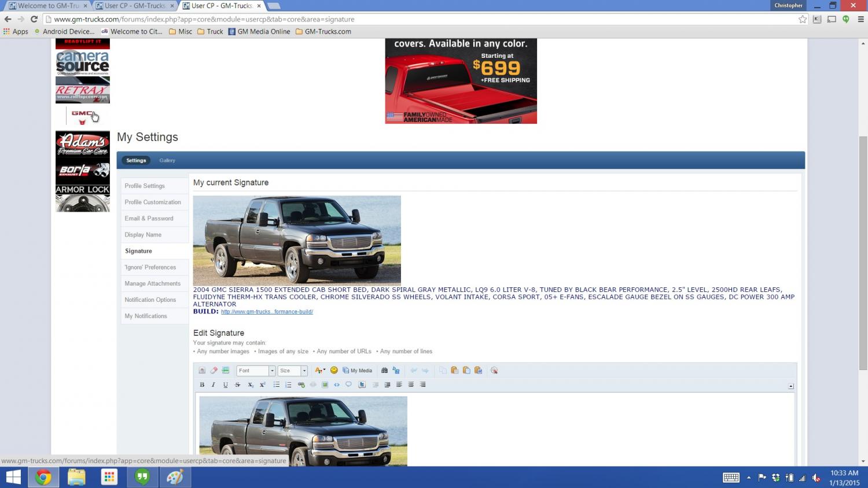This screenshot has height=488, width=868.
Task: Toggle underline formatting in signature editor
Action: (x=226, y=385)
